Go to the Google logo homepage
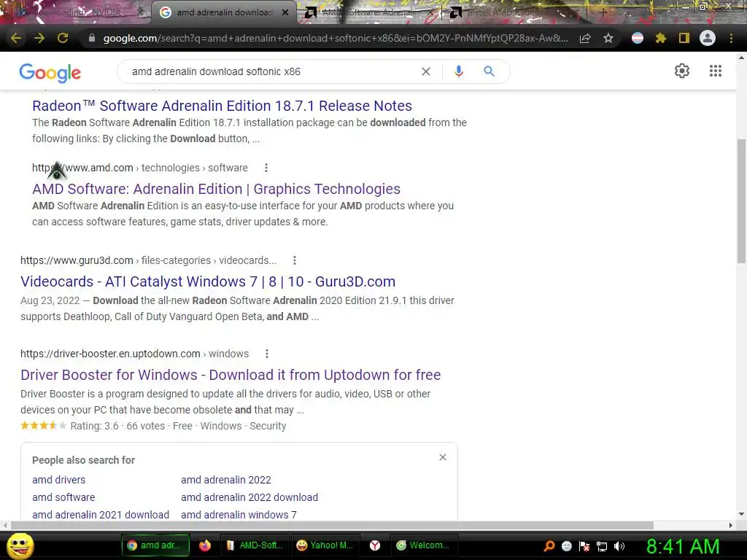The width and height of the screenshot is (747, 560). click(50, 72)
